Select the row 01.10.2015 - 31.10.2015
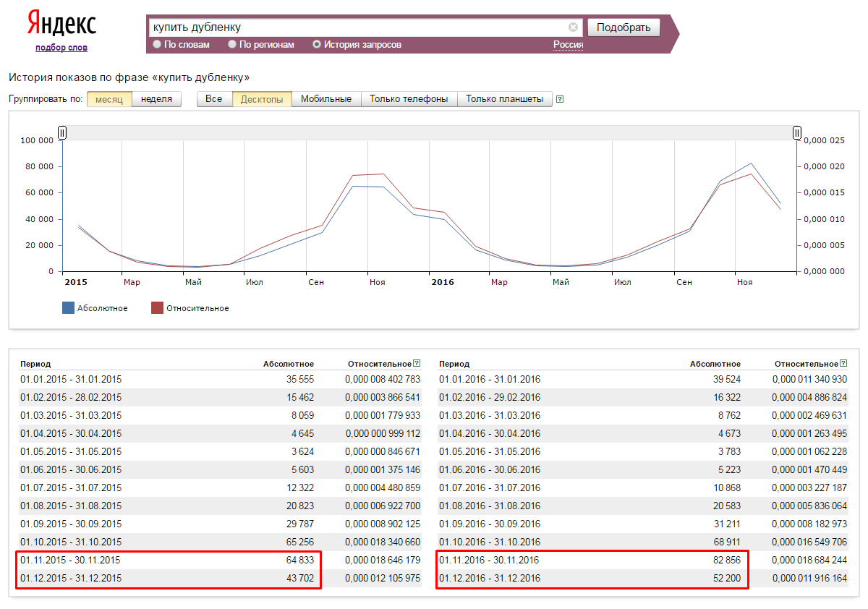The width and height of the screenshot is (868, 609). click(x=220, y=542)
